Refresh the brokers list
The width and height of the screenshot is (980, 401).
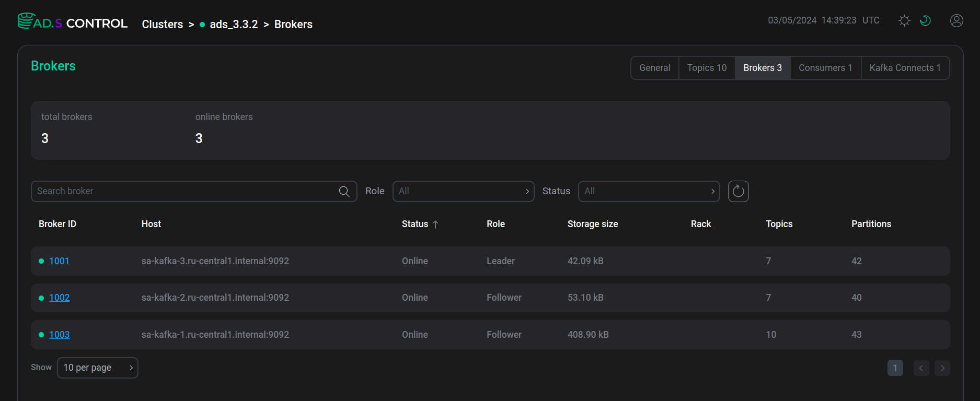tap(738, 191)
